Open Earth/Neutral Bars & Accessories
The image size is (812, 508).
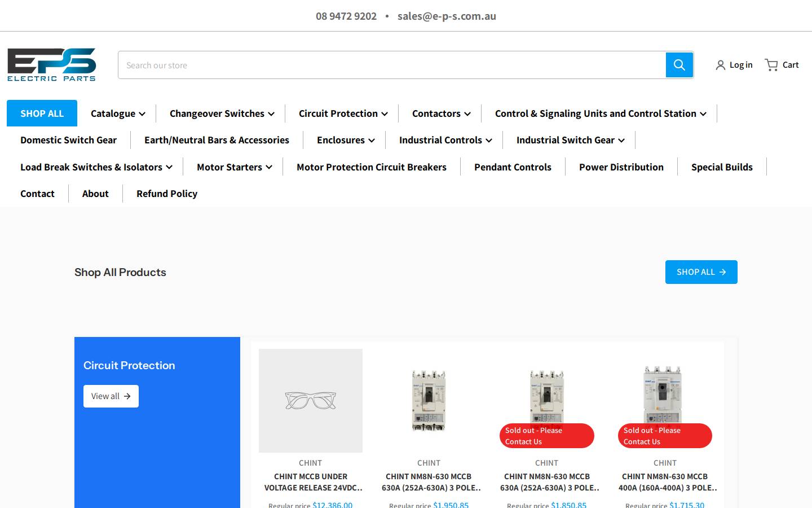tap(217, 140)
